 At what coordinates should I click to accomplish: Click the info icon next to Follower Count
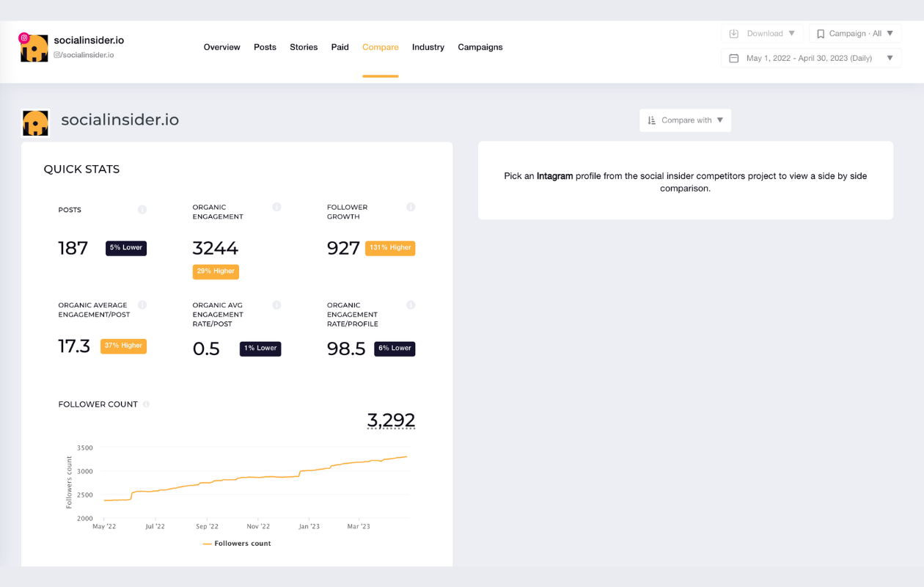tap(147, 404)
